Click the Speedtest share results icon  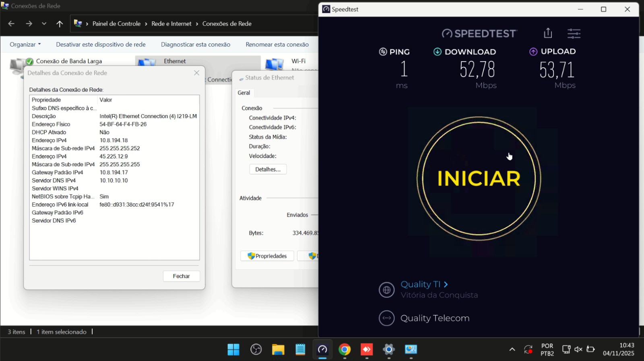coord(548,33)
